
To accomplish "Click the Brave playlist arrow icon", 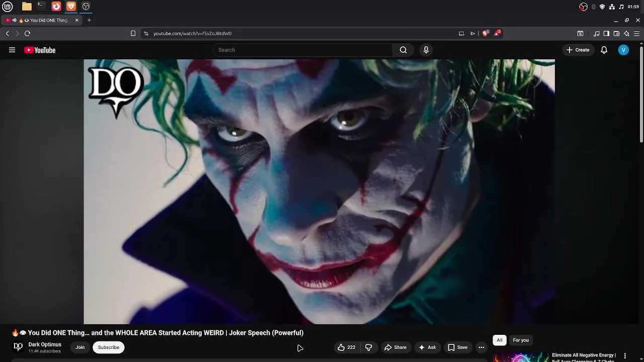I will click(472, 33).
